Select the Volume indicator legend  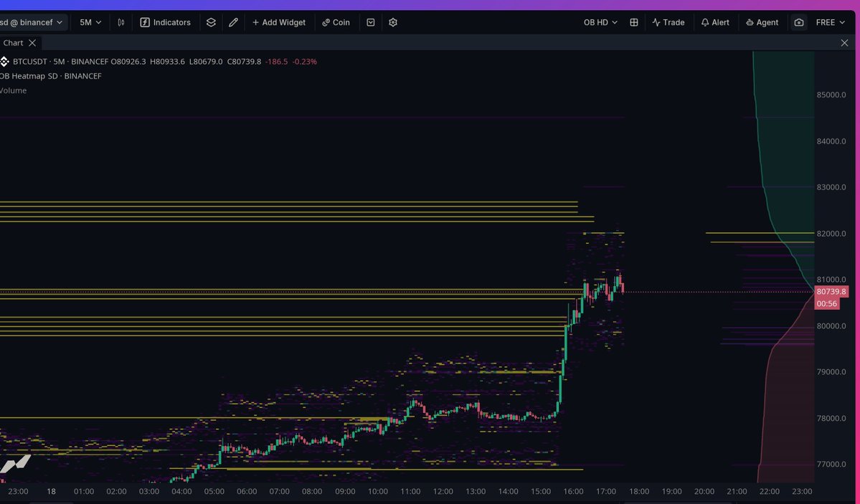pos(13,90)
